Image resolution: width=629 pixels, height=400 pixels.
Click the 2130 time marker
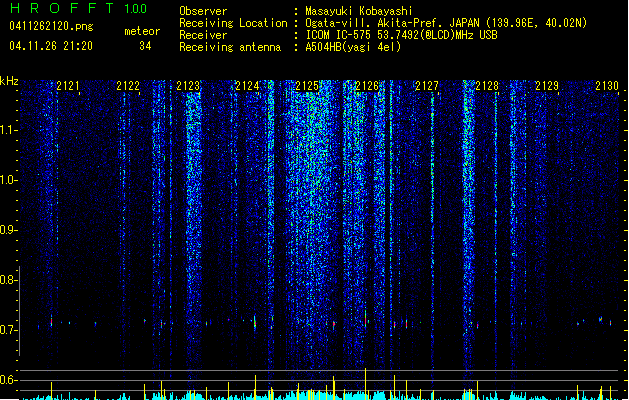point(607,86)
